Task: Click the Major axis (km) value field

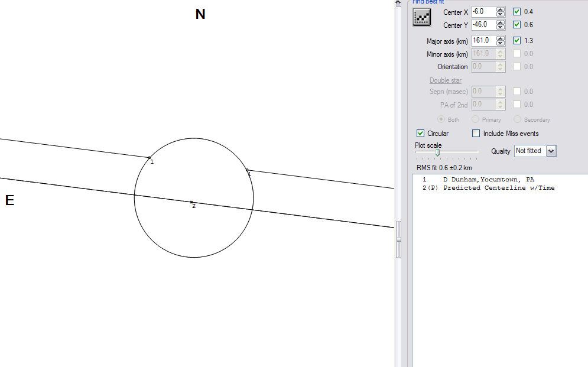Action: click(x=484, y=41)
